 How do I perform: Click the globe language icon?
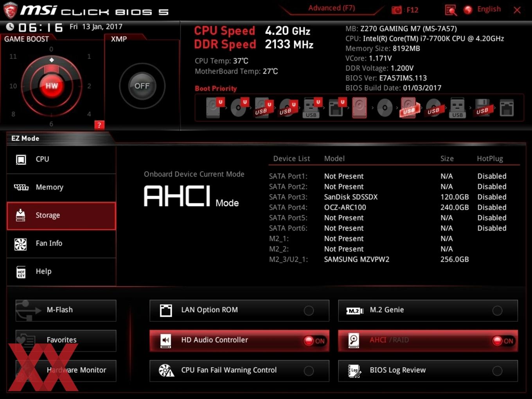coord(468,10)
